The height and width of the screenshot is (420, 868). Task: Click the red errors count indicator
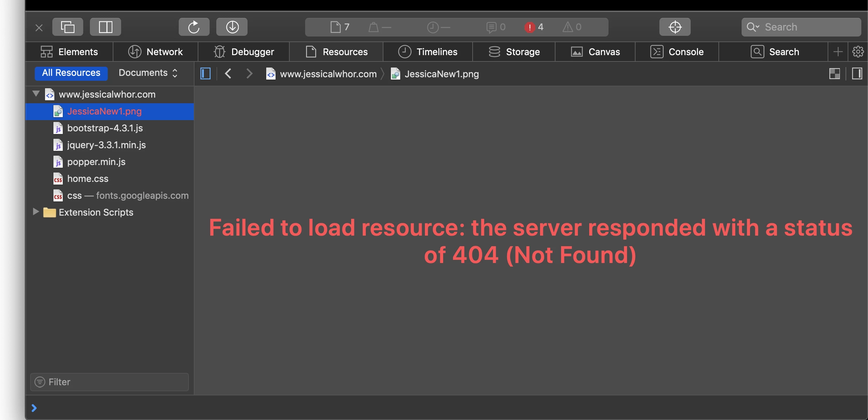[534, 27]
